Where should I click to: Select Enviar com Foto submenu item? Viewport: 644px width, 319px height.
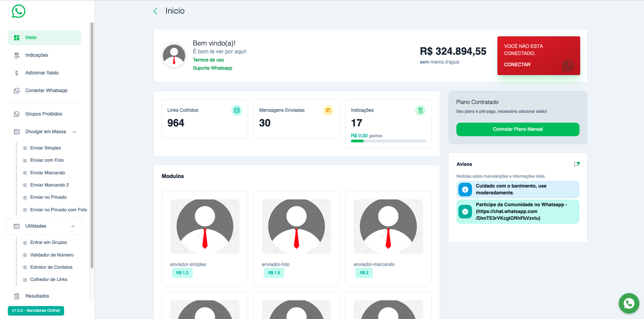click(x=47, y=160)
